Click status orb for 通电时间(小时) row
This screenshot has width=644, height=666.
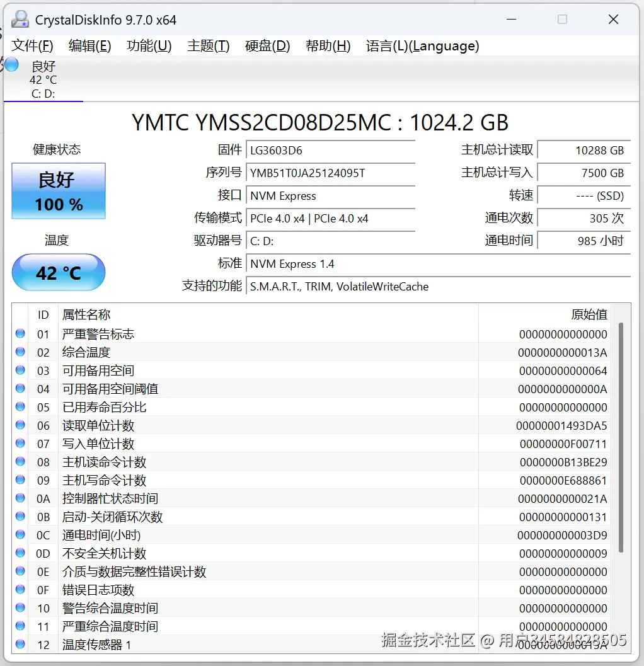point(20,534)
